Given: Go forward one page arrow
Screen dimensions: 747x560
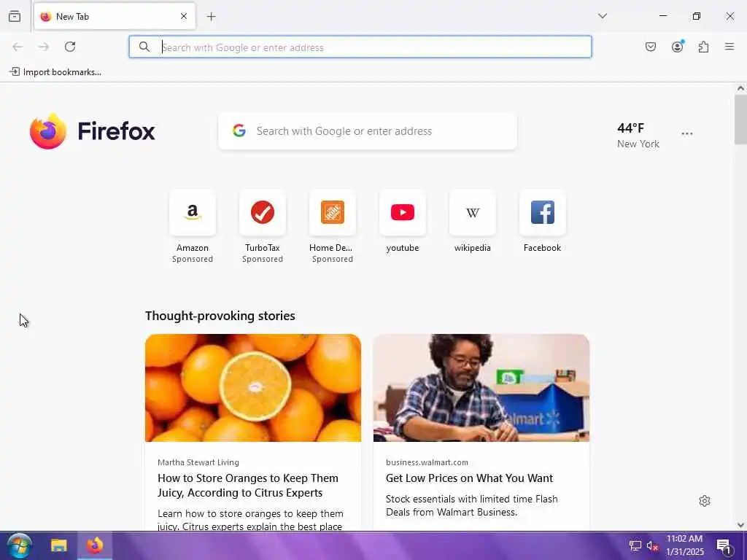Looking at the screenshot, I should 44,47.
